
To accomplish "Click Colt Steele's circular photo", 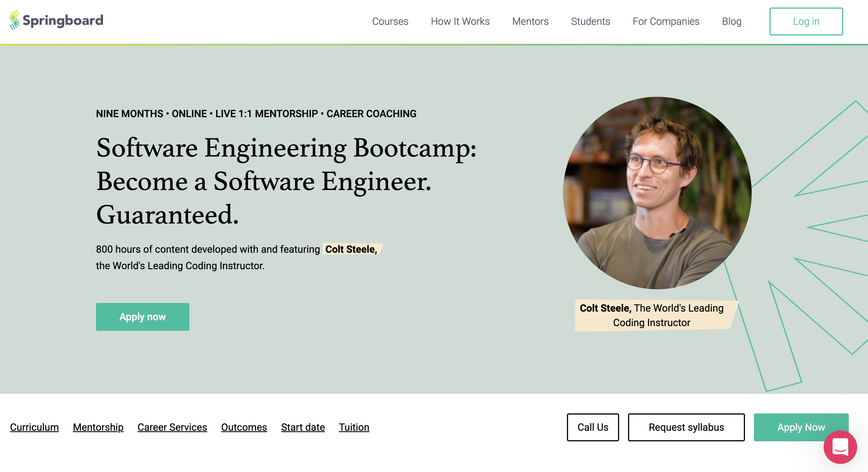I will click(657, 193).
